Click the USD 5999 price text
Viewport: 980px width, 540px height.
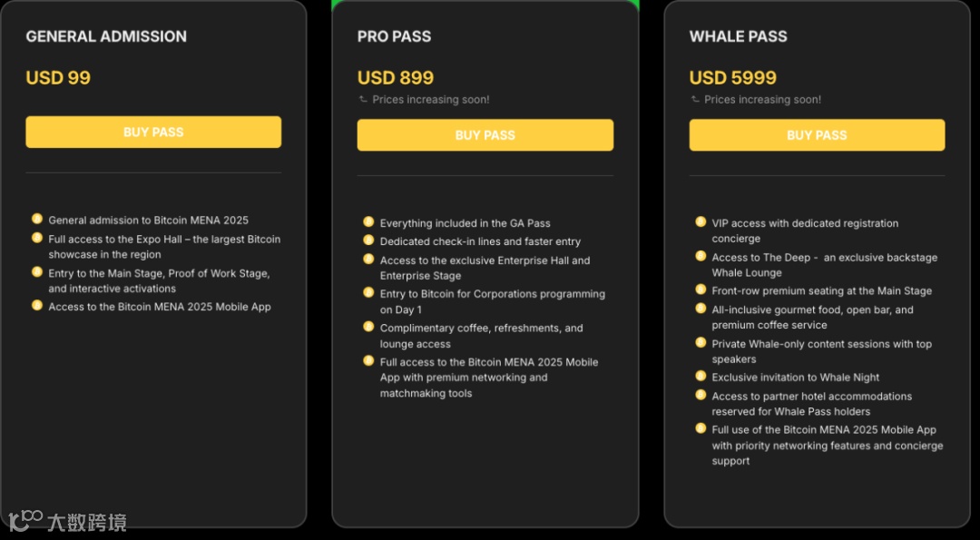(x=732, y=78)
